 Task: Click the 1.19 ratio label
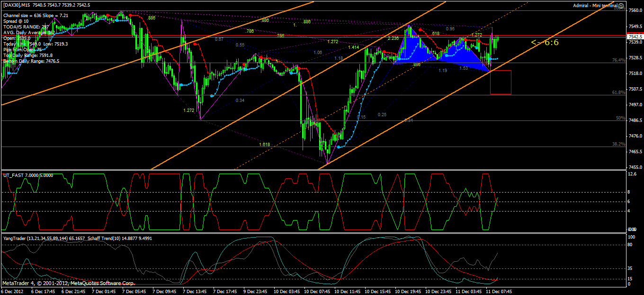[443, 71]
